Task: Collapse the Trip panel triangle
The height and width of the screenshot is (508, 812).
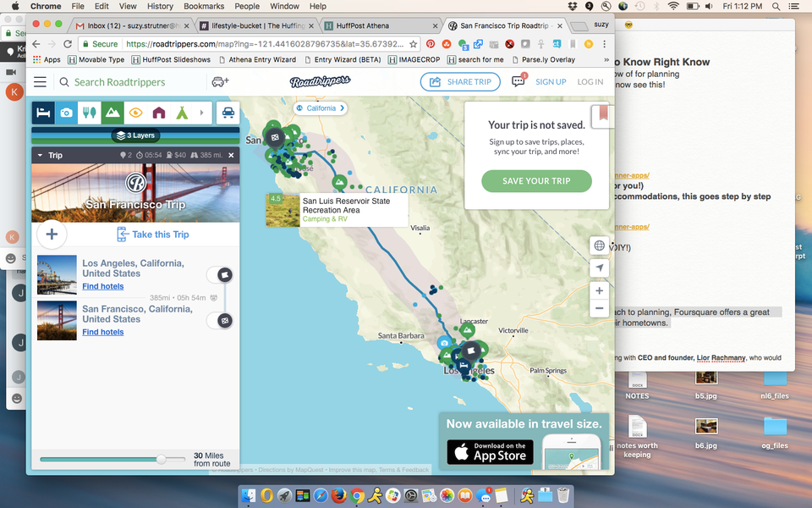Action: [40, 155]
